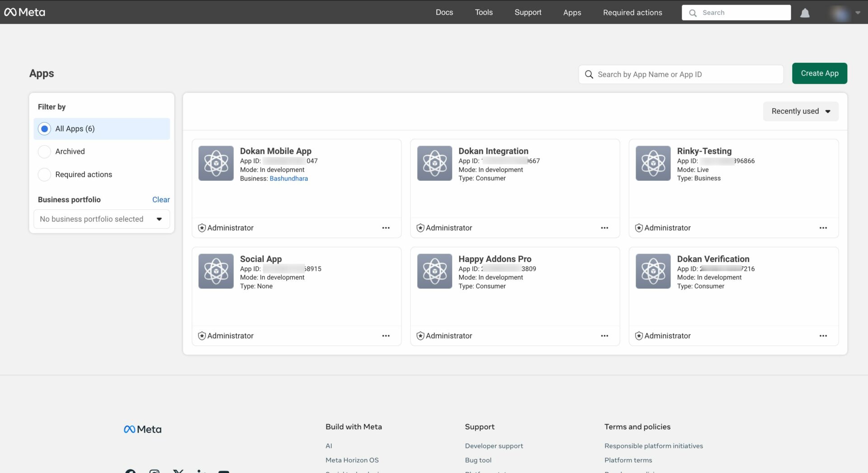Click Dokan Mobile App icon
868x473 pixels.
[x=216, y=163]
